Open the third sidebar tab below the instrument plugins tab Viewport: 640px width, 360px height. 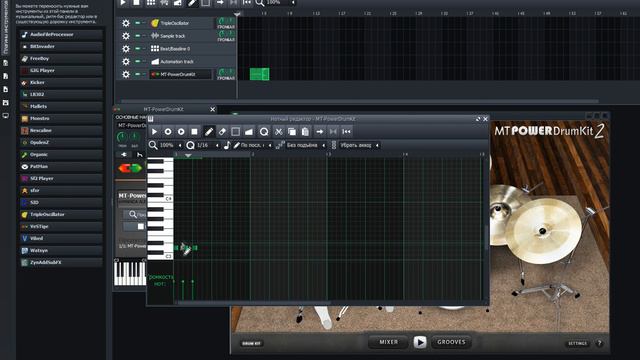point(6,76)
